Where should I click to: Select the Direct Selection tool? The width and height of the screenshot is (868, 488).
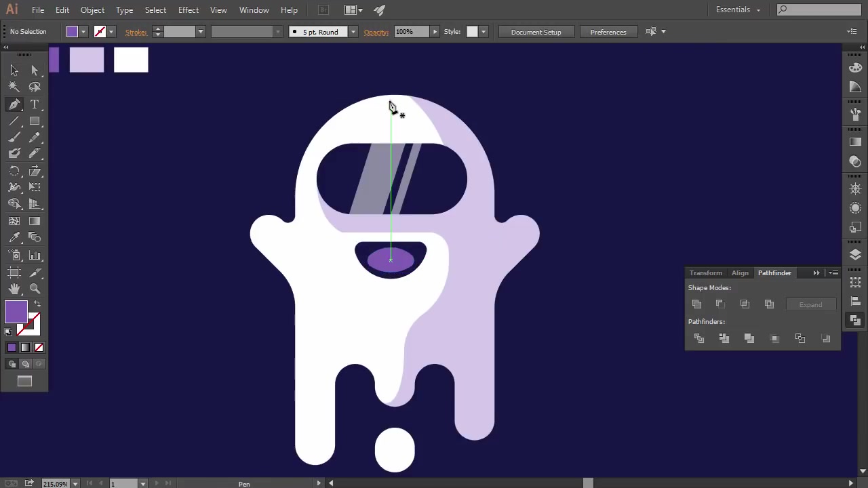coord(35,70)
